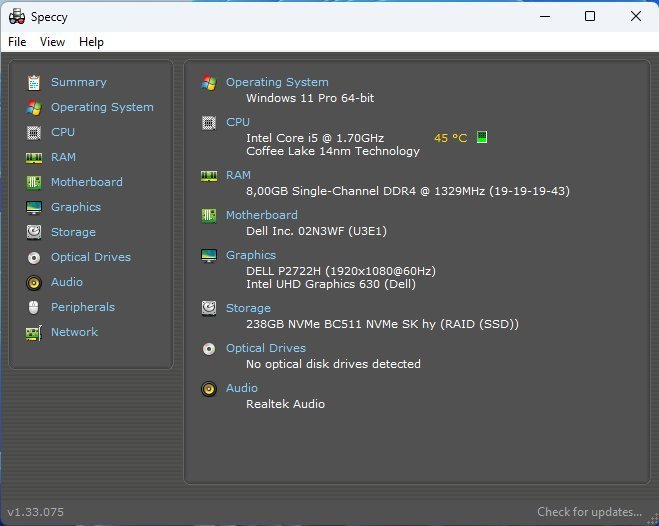This screenshot has width=659, height=526.
Task: Click the Motherboard icon in summary panel
Action: pyautogui.click(x=209, y=216)
